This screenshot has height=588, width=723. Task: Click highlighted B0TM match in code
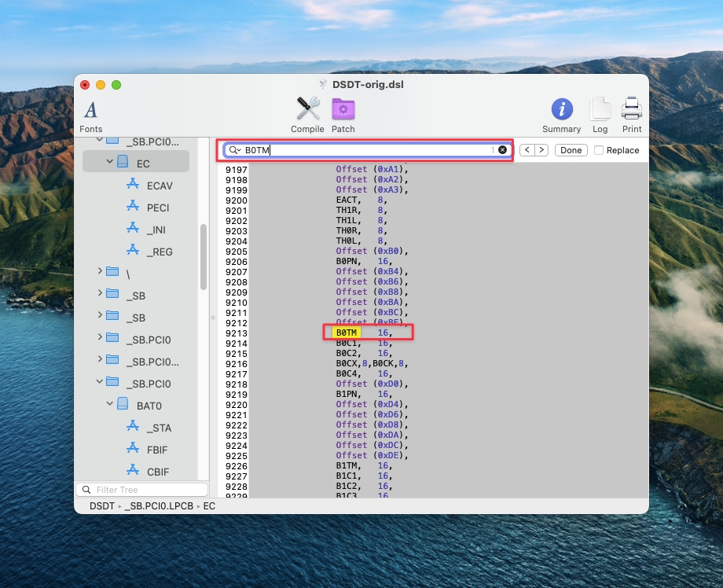click(346, 333)
